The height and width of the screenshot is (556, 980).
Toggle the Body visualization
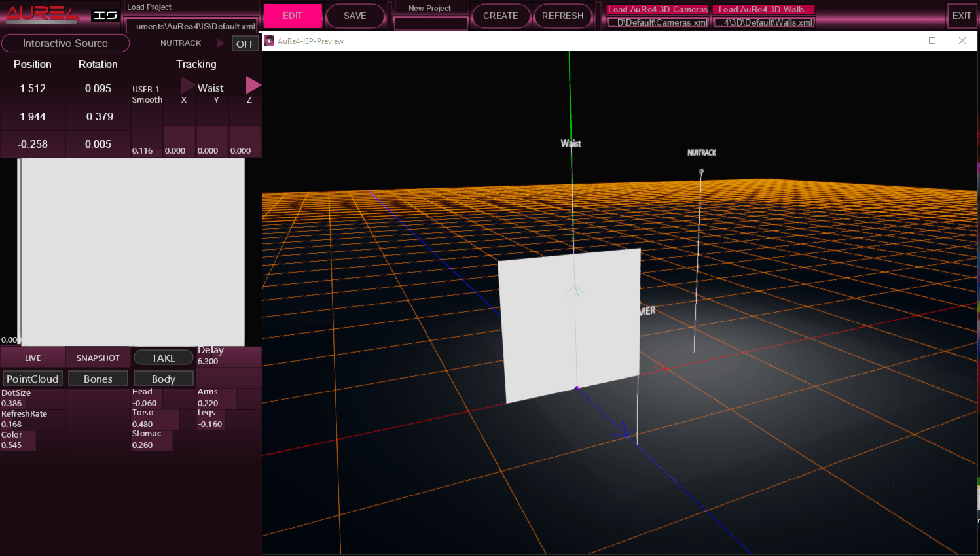click(163, 378)
